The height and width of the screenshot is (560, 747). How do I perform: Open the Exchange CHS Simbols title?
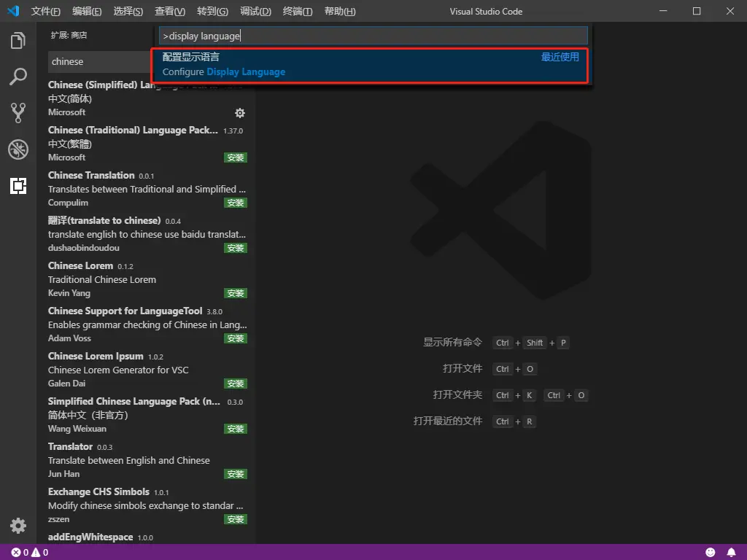point(98,492)
